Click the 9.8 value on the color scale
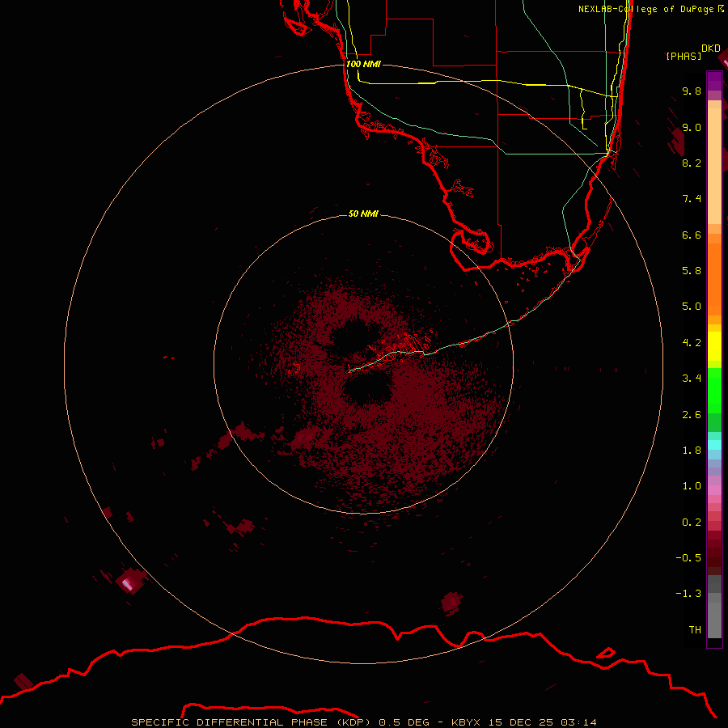 click(692, 91)
